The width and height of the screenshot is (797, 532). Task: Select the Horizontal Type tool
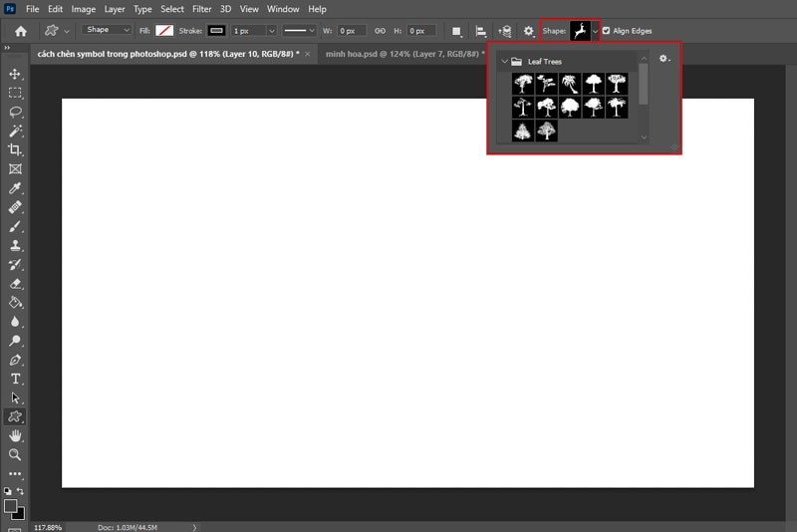point(15,379)
